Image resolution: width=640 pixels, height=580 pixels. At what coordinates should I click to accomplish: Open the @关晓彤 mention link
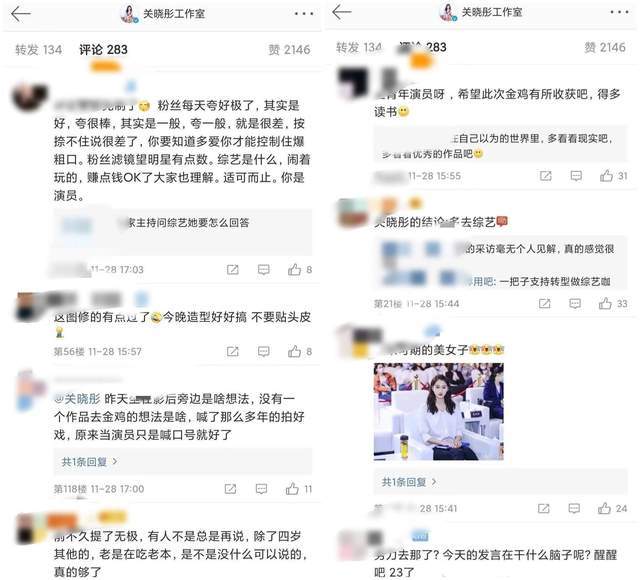(x=77, y=398)
